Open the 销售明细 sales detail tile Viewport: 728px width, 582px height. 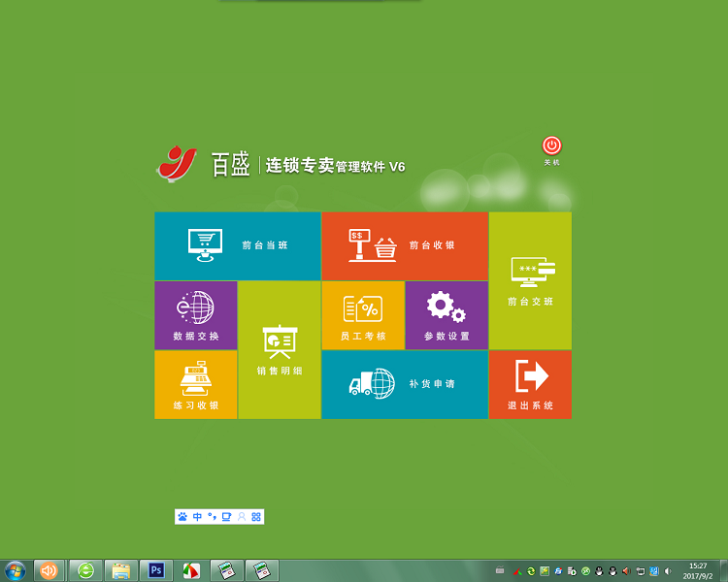tap(280, 350)
